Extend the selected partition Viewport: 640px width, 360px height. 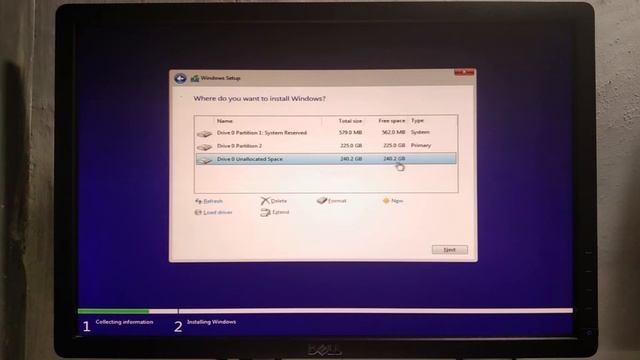(x=275, y=212)
